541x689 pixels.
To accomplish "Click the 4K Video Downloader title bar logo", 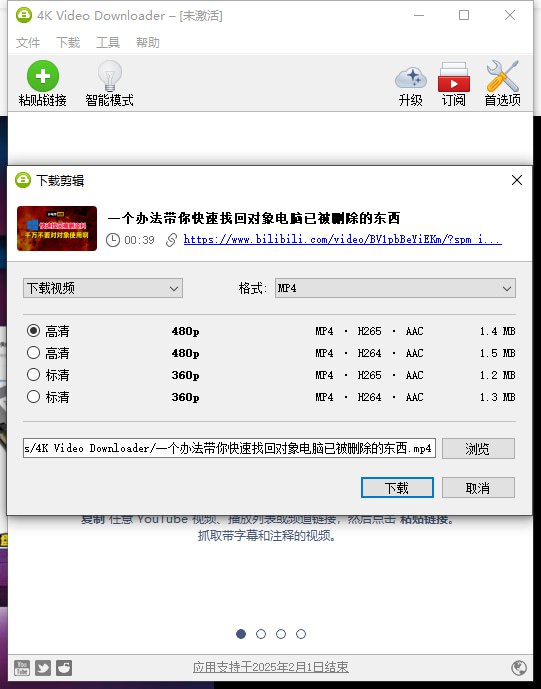I will (24, 15).
